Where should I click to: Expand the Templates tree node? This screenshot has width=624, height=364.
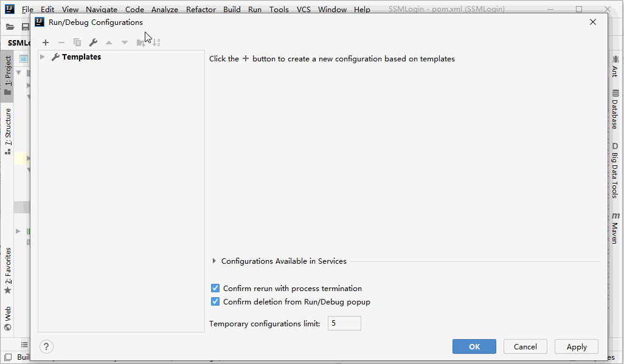(42, 57)
